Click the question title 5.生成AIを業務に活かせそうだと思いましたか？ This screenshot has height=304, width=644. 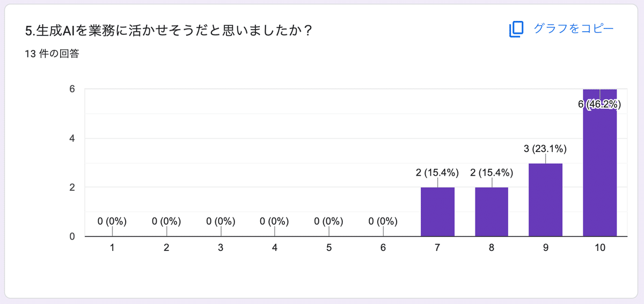pyautogui.click(x=169, y=31)
